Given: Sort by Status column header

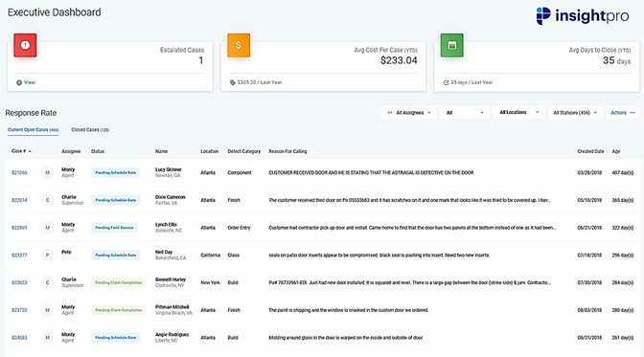Looking at the screenshot, I should tap(98, 151).
